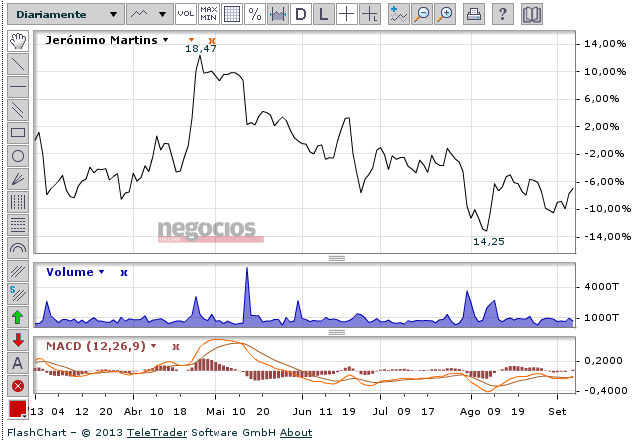Select the horizontal line tool

[18, 87]
